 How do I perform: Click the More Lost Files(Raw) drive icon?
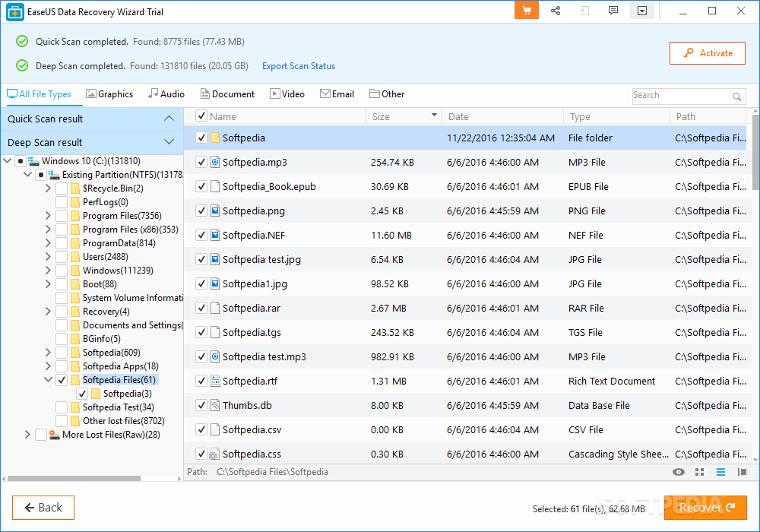point(54,435)
